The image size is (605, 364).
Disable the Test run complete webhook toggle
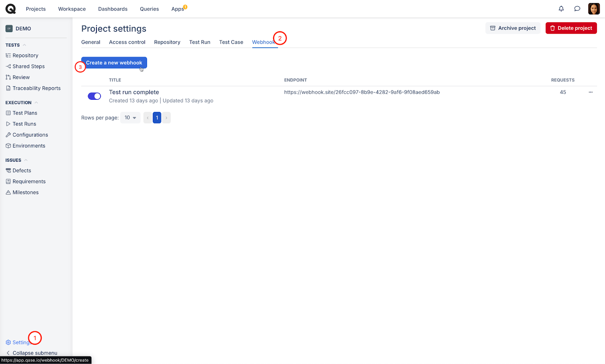[x=94, y=96]
